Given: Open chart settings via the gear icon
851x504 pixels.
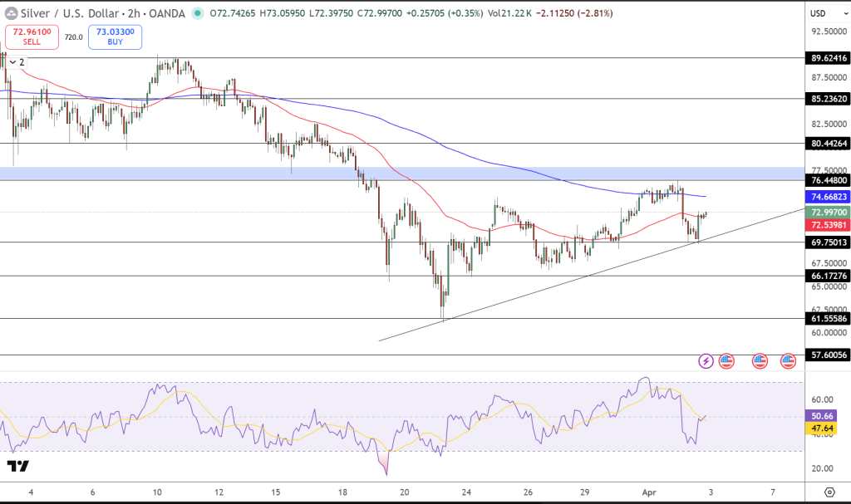Looking at the screenshot, I should (829, 492).
